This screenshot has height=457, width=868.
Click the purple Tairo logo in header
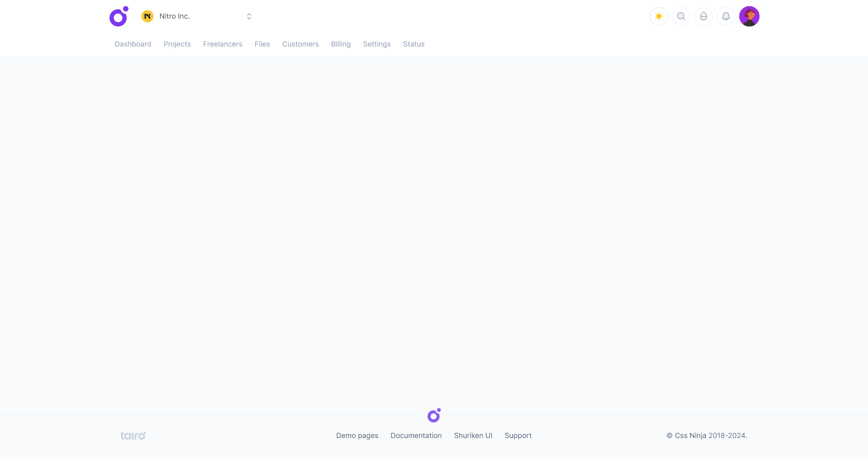tap(119, 16)
